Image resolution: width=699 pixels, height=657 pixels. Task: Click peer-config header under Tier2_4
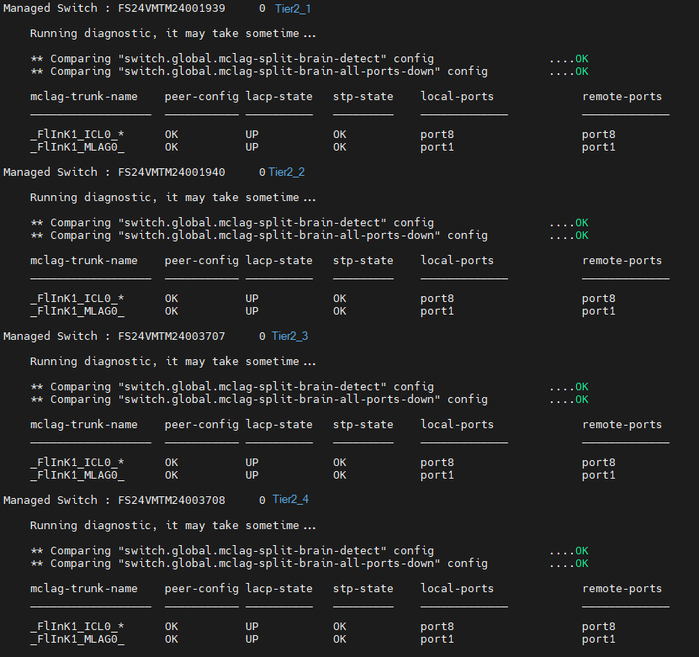pyautogui.click(x=201, y=589)
